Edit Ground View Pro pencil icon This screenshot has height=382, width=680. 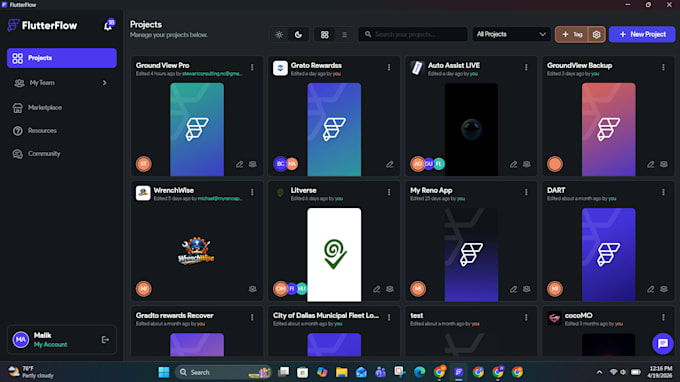pos(239,164)
